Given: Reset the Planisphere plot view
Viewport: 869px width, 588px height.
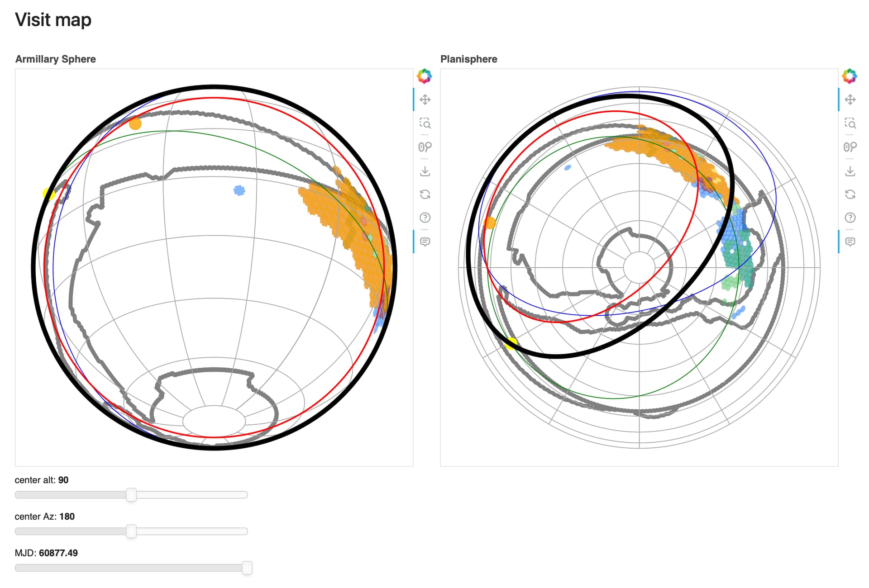Looking at the screenshot, I should [850, 194].
